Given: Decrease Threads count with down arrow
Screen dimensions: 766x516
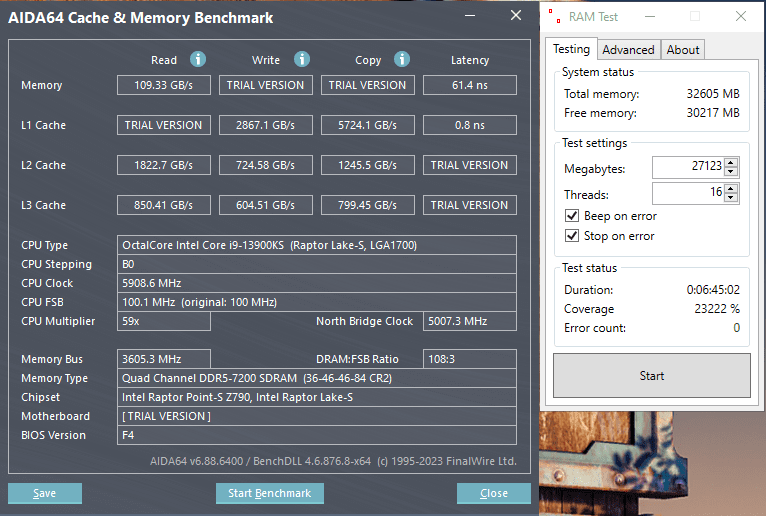Looking at the screenshot, I should (x=731, y=197).
